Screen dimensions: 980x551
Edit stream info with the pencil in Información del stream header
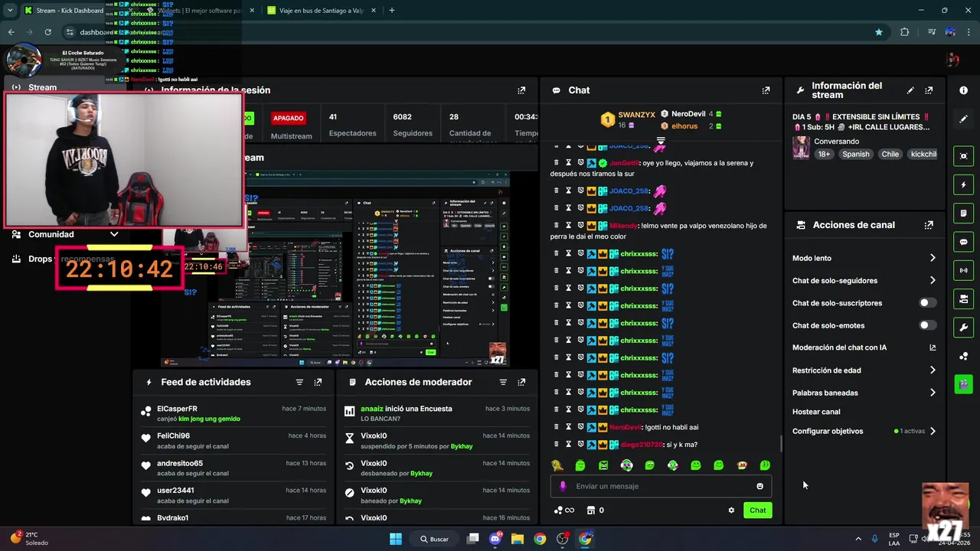tap(910, 90)
